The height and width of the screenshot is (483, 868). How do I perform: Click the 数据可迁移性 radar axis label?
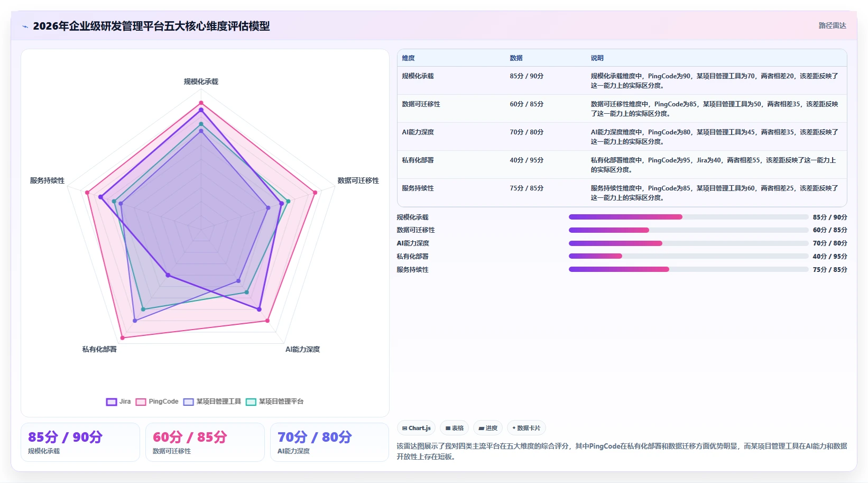(x=358, y=180)
